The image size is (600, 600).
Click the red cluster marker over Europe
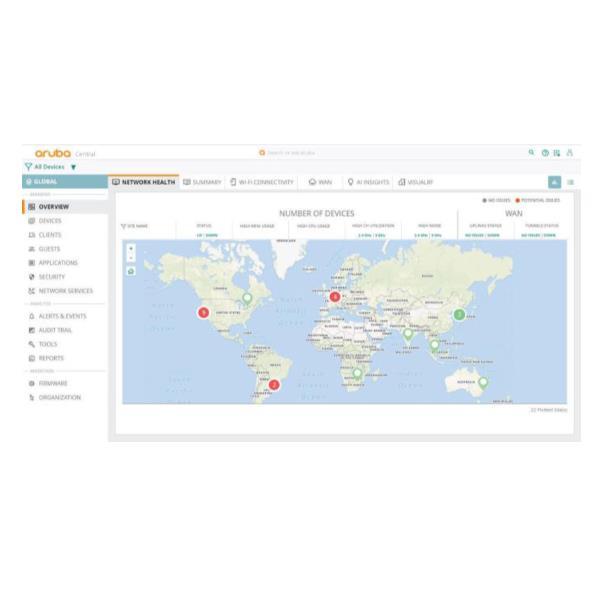(335, 296)
